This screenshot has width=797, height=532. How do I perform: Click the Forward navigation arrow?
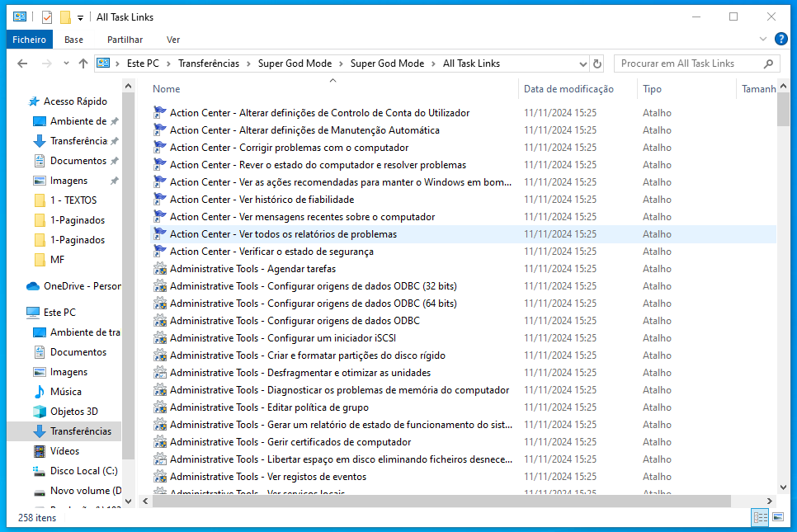46,64
